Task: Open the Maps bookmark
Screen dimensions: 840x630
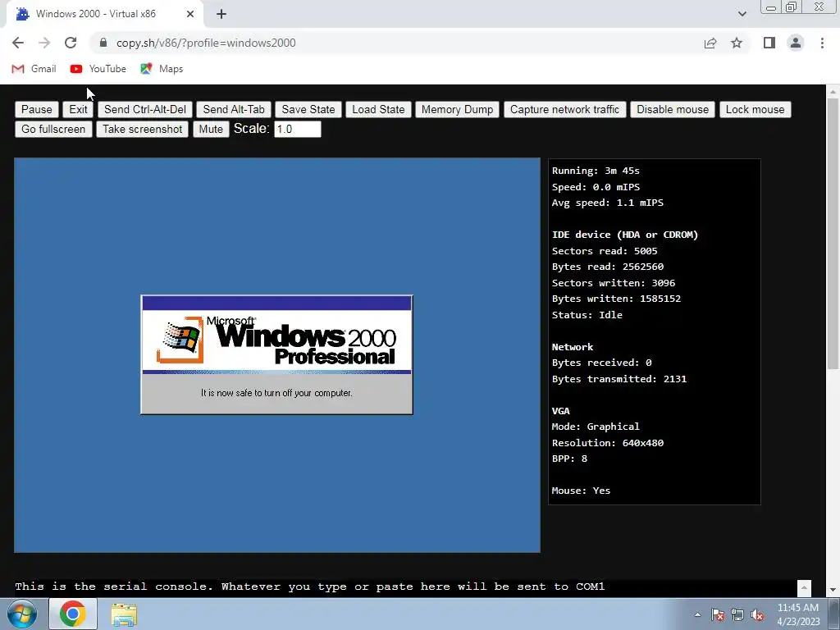Action: (x=162, y=69)
